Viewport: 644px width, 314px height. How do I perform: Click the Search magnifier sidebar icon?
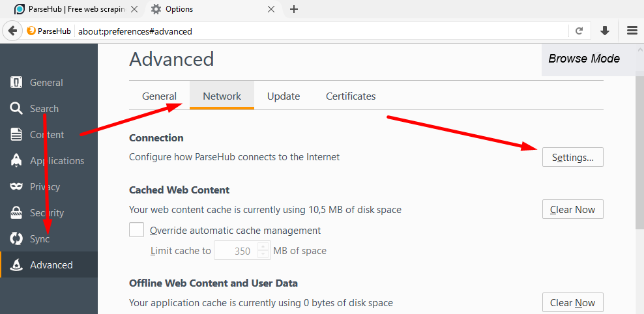coord(16,108)
